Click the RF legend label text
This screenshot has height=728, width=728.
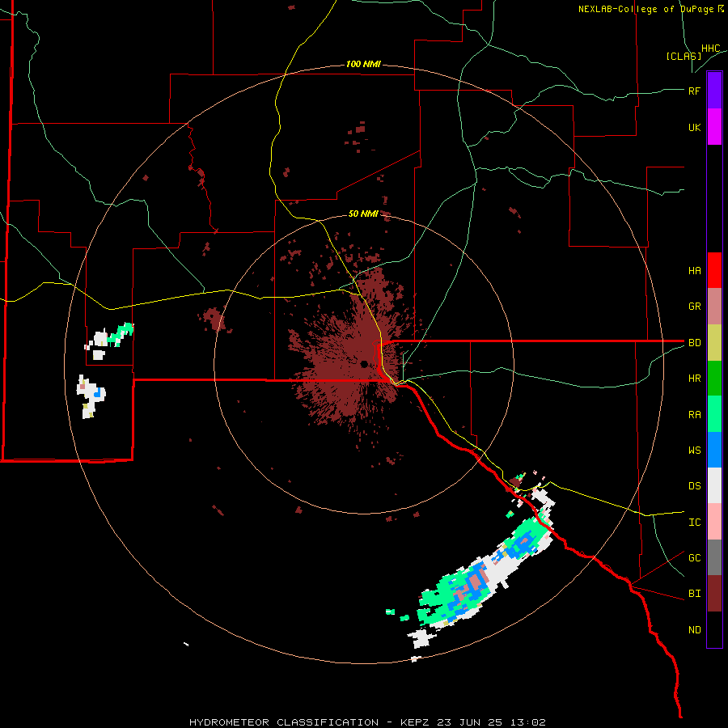click(x=694, y=91)
